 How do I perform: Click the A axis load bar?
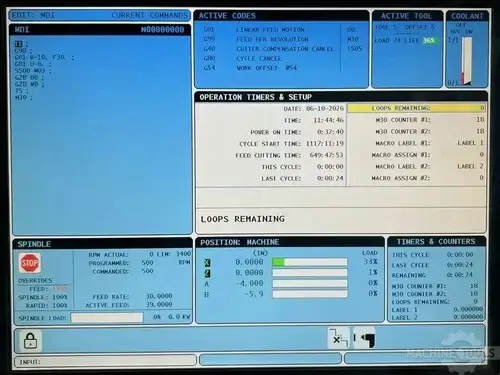(310, 283)
